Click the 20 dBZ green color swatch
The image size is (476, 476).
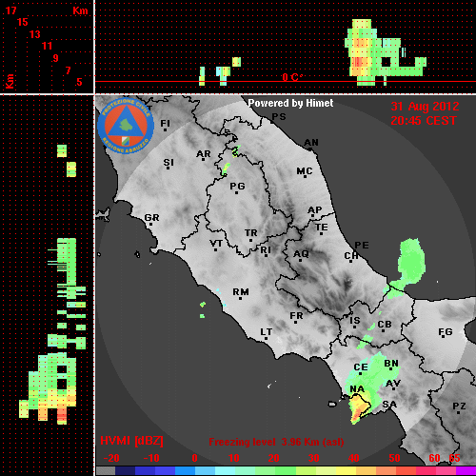pyautogui.click(x=266, y=471)
